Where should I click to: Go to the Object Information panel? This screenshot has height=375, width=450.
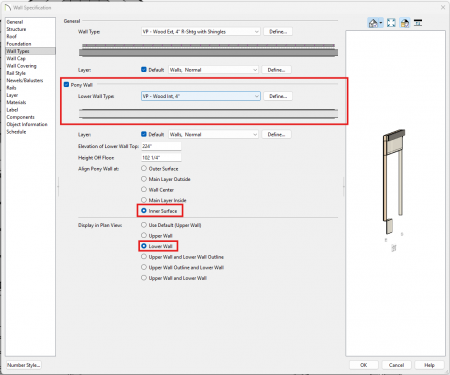tap(27, 124)
